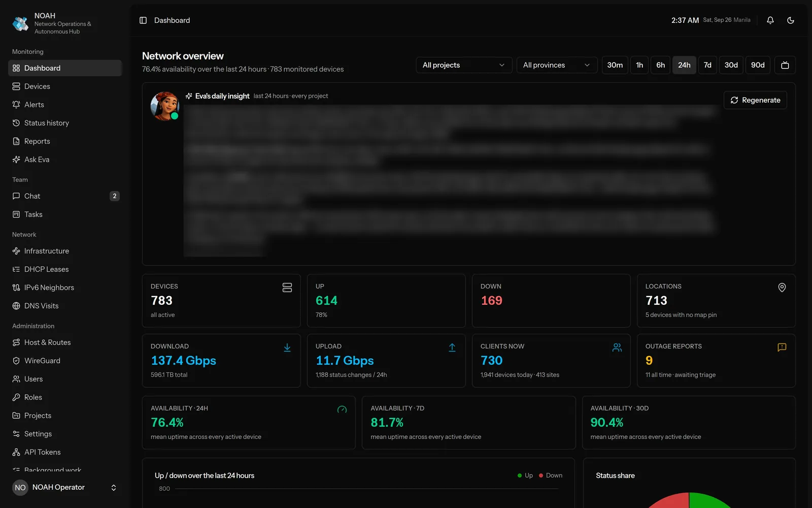Click the Projects icon in sidebar
812x508 pixels.
click(16, 416)
